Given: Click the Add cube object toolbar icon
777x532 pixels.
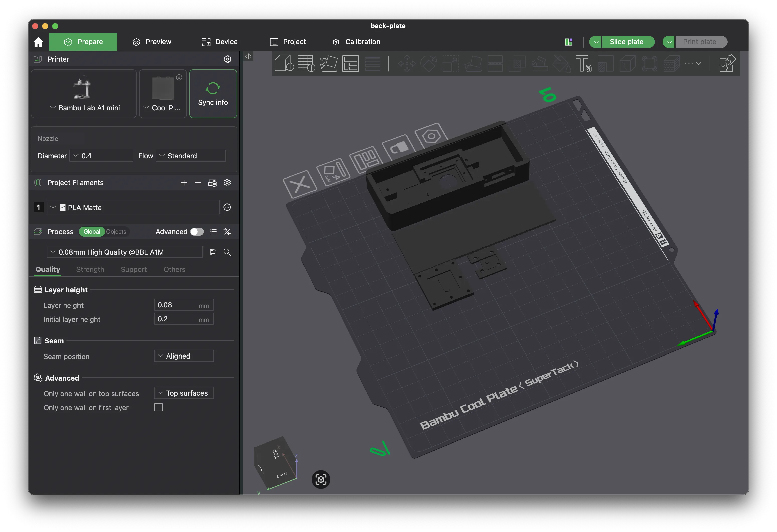Looking at the screenshot, I should pyautogui.click(x=284, y=63).
